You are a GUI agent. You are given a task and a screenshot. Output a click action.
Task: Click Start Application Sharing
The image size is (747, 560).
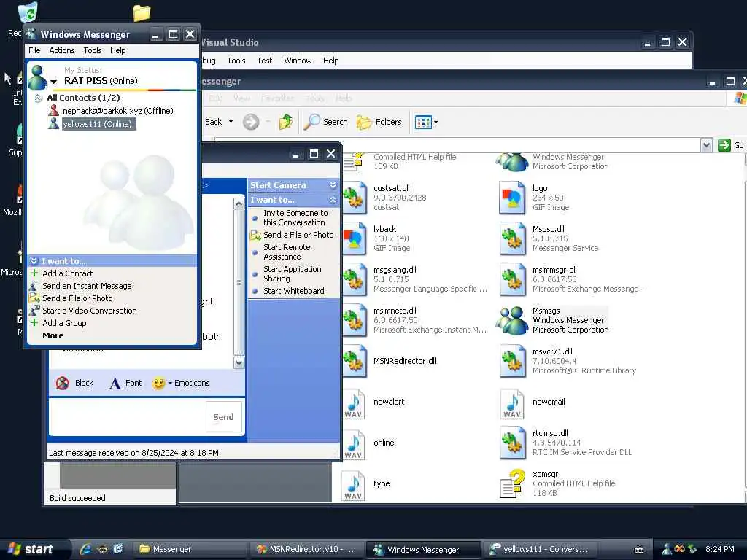(292, 274)
